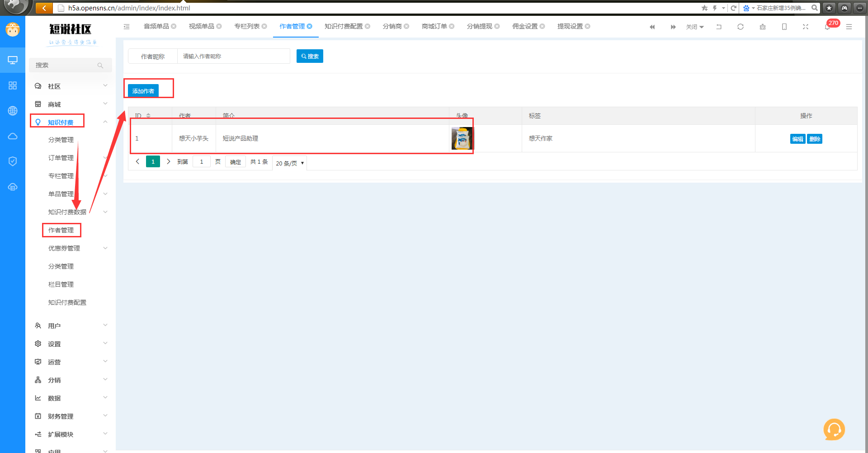Viewport: 868px width, 453px height.
Task: Open 作者管理 in the sidebar
Action: (x=61, y=230)
